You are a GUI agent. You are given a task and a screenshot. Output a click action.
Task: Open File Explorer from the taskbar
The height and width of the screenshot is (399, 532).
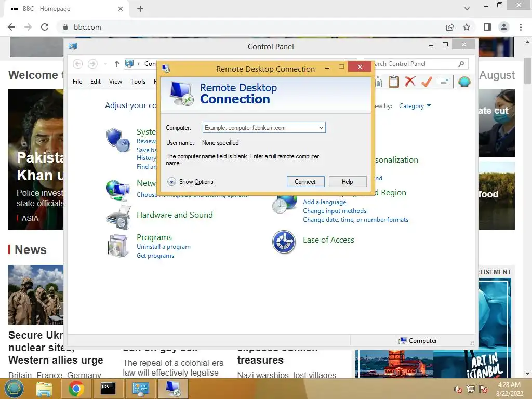(x=44, y=389)
